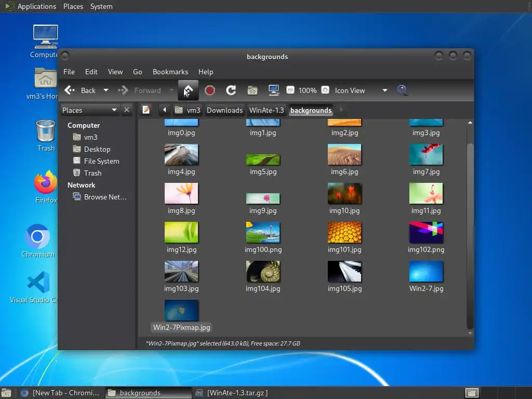The height and width of the screenshot is (399, 532).
Task: Open the Help menu
Action: pyautogui.click(x=206, y=72)
